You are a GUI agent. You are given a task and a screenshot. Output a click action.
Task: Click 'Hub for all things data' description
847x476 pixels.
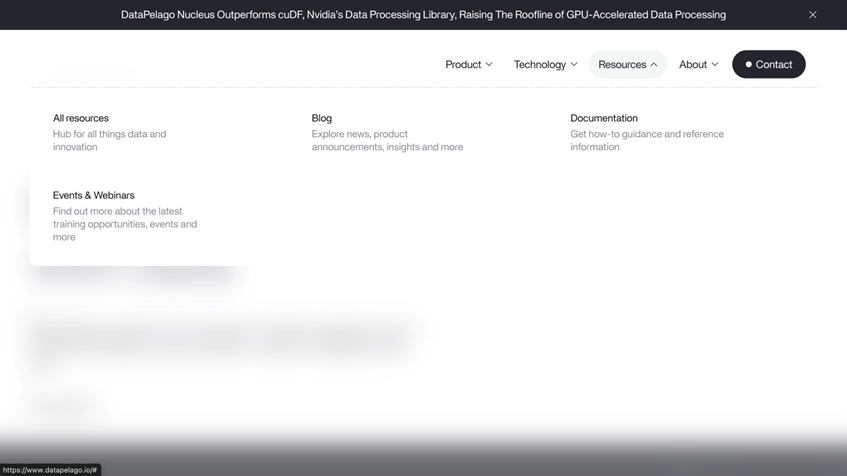(x=109, y=140)
